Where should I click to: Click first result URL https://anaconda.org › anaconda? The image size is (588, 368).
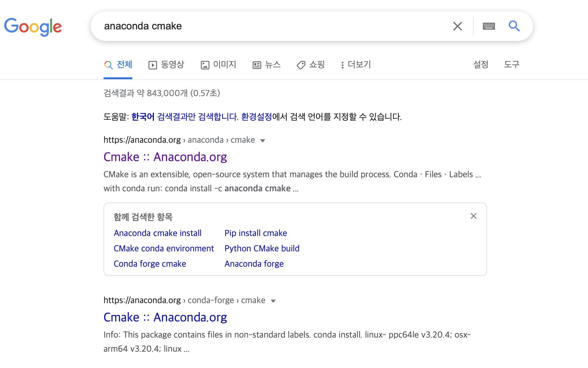(179, 140)
